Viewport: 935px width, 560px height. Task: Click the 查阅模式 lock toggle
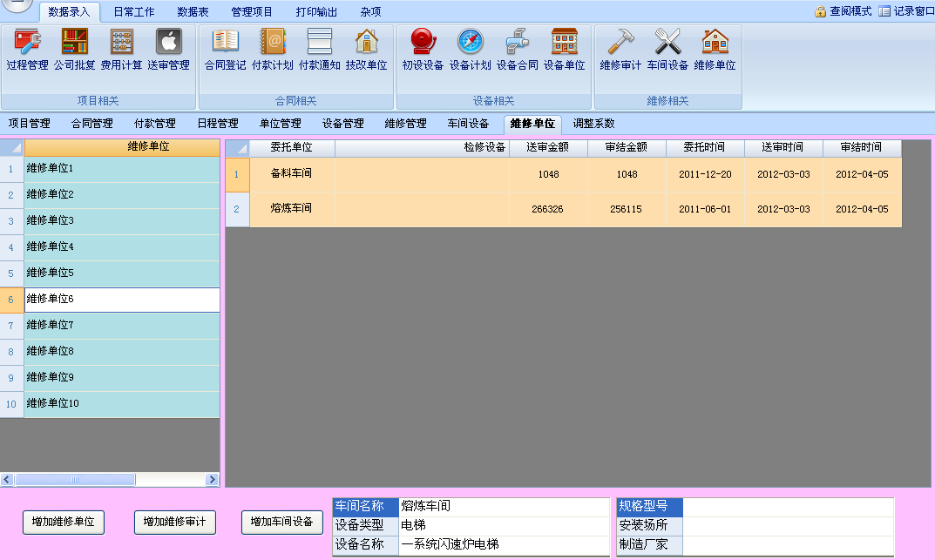tap(843, 11)
